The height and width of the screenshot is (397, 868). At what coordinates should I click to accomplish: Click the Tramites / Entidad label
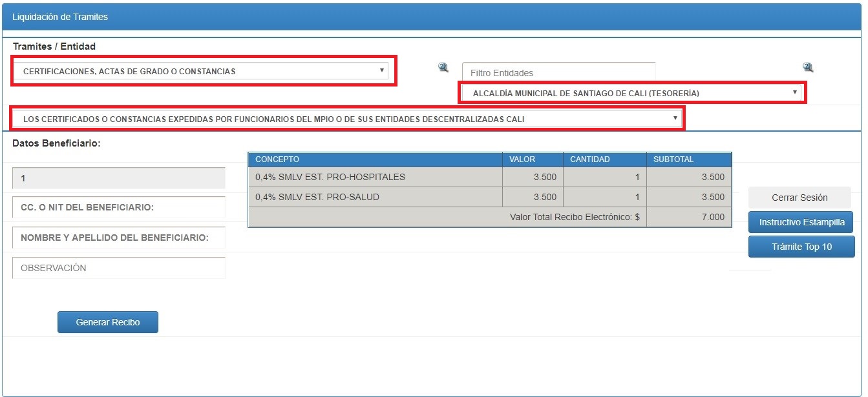click(x=54, y=46)
